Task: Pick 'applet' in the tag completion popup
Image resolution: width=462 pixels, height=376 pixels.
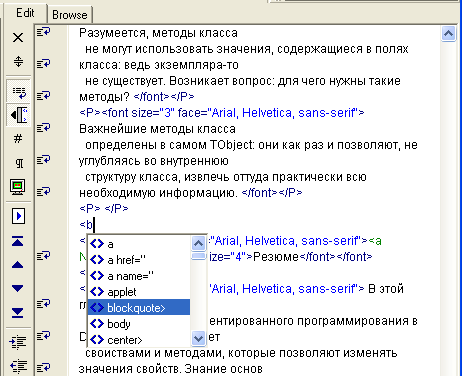Action: coord(139,292)
